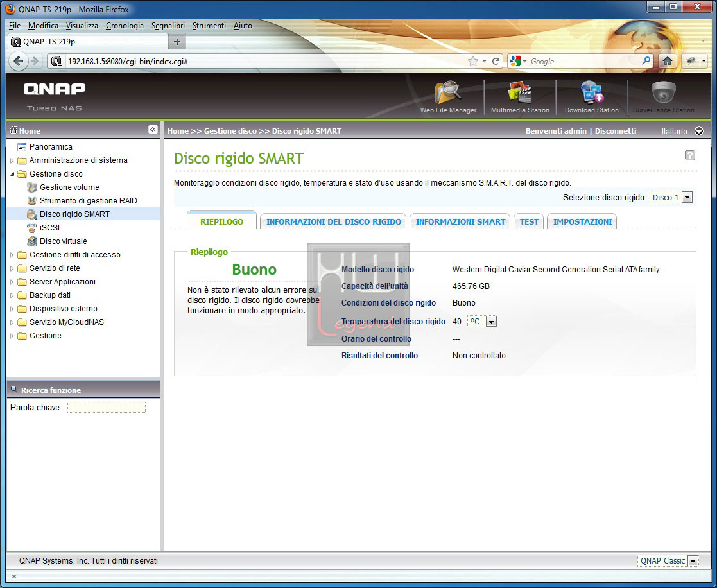Switch to TEST tab

point(529,221)
